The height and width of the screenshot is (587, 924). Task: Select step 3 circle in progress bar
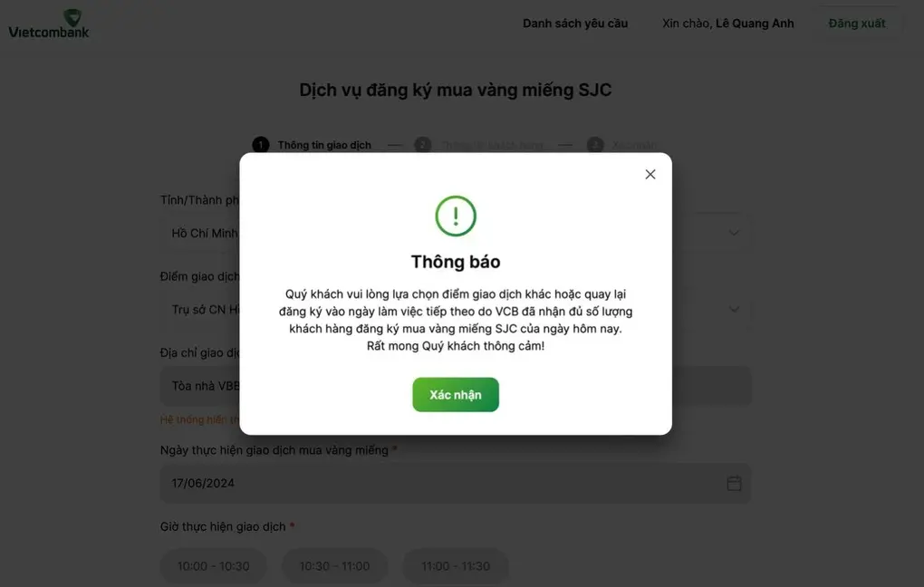[x=595, y=145]
